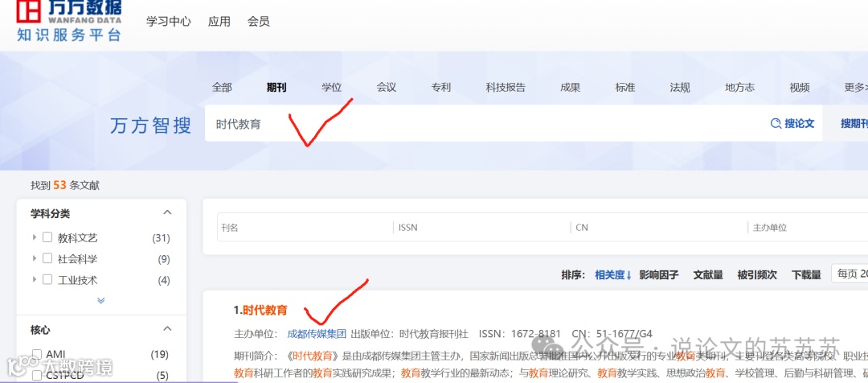Switch to the 专利 search tab
Image resolution: width=868 pixels, height=383 pixels.
(441, 87)
